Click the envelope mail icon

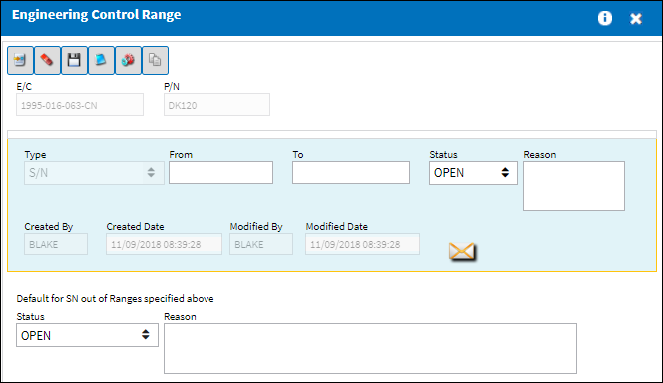click(462, 252)
